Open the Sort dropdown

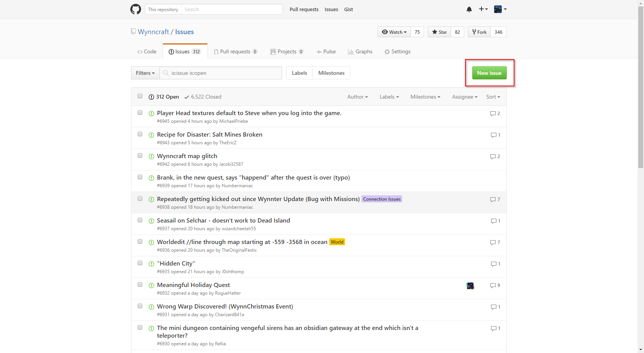[x=493, y=97]
